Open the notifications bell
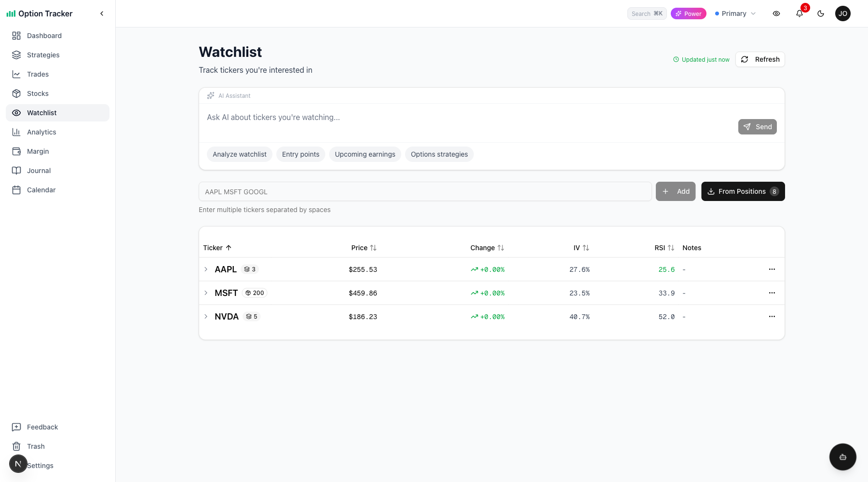Screen dimensions: 868x482 [799, 13]
